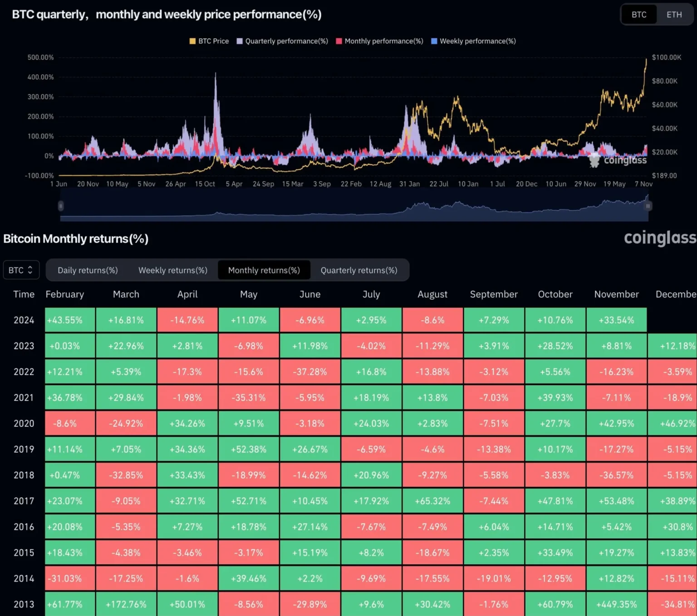Click the 2020 row year label

coord(24,424)
